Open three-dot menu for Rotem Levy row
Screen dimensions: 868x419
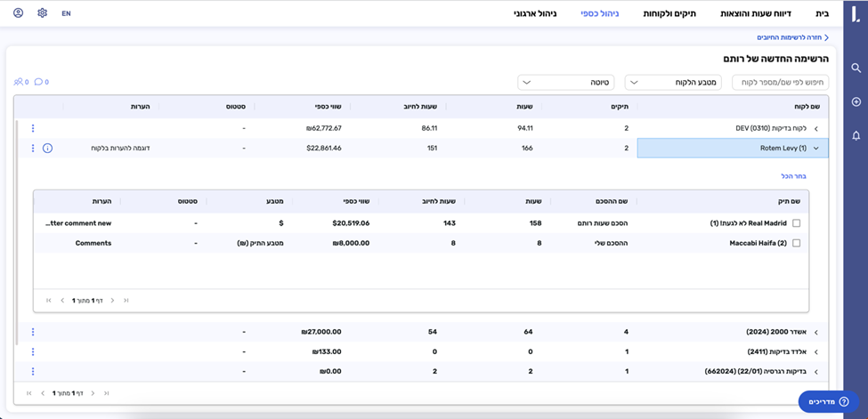(x=33, y=148)
